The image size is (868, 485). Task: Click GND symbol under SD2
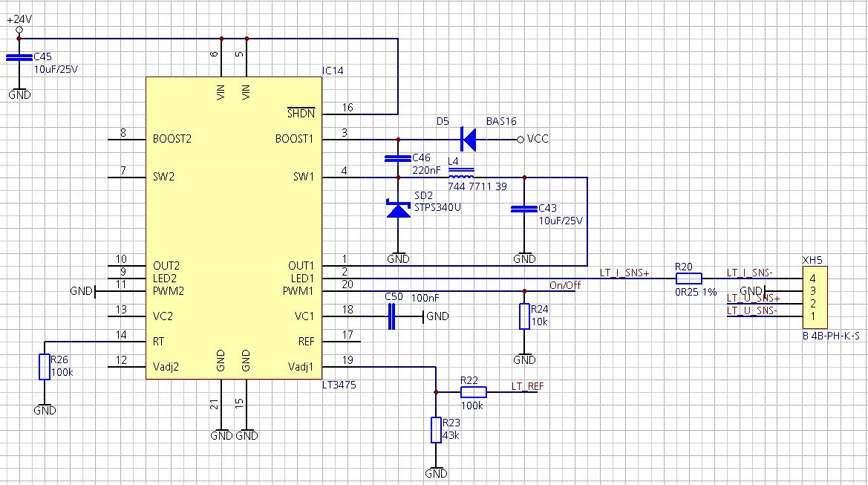pyautogui.click(x=398, y=258)
